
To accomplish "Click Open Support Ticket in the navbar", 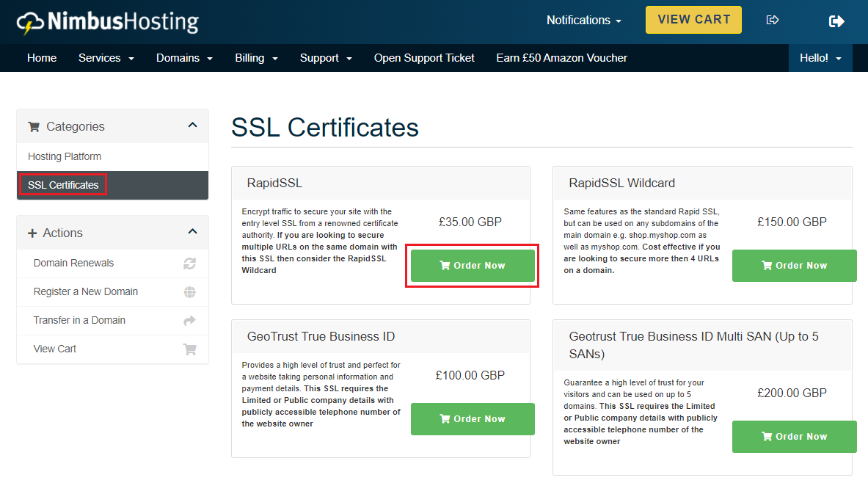I will coord(424,58).
